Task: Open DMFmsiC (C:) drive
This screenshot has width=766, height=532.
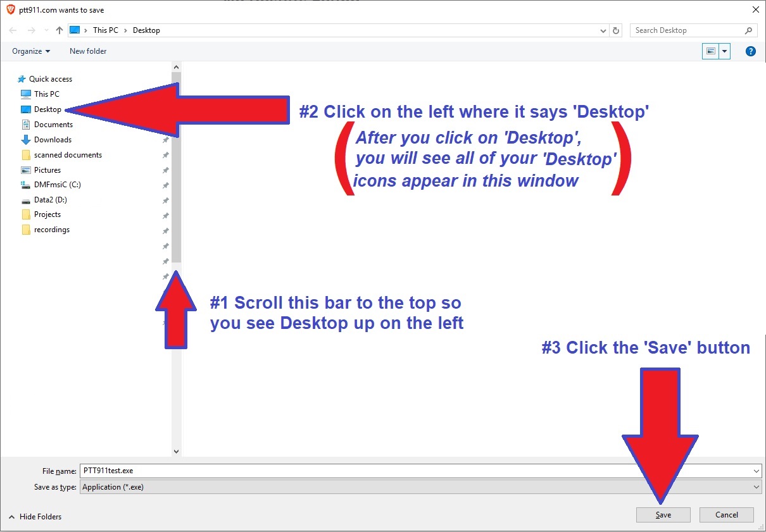Action: pyautogui.click(x=57, y=185)
